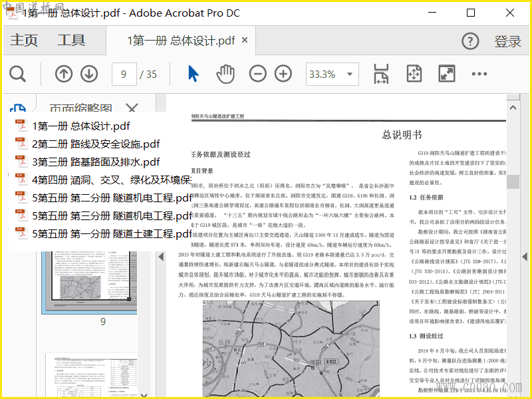
Task: Switch to the Hand pan tool
Action: click(x=225, y=74)
